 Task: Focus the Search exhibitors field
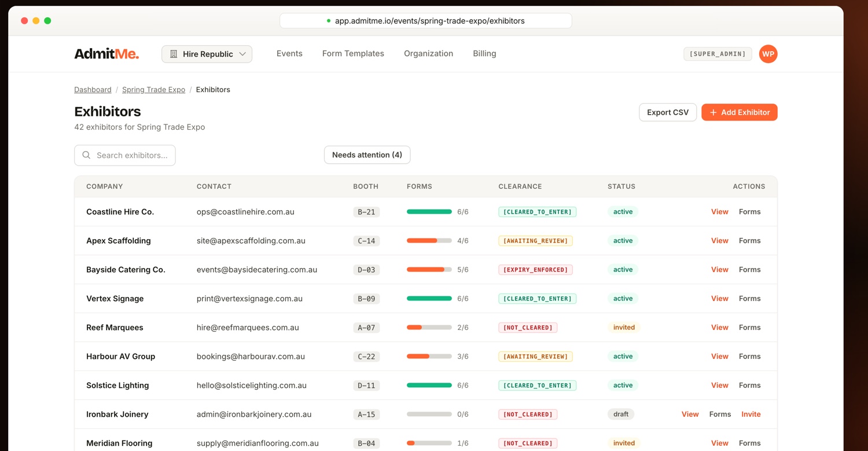pyautogui.click(x=125, y=155)
